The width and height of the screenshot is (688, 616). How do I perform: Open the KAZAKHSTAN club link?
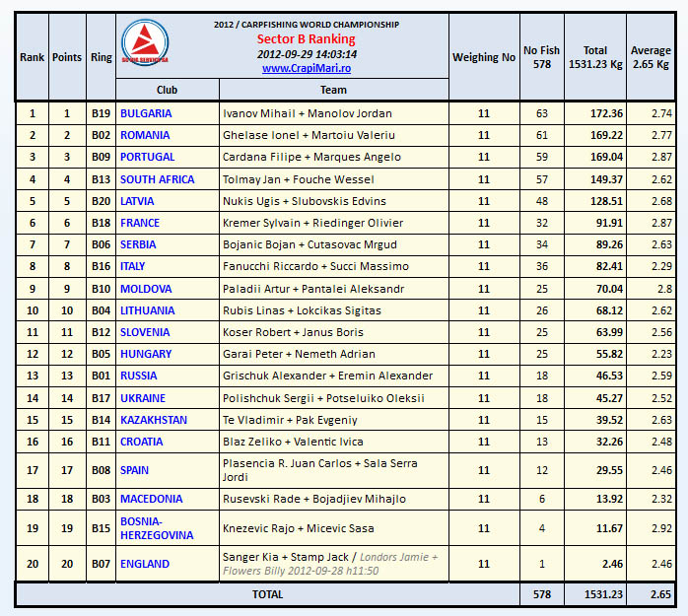coord(154,420)
